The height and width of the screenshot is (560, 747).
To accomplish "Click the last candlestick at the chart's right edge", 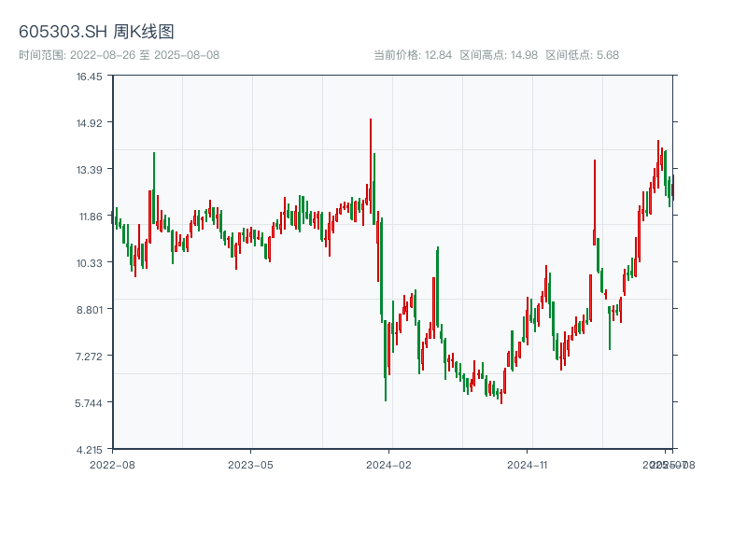I will pos(672,187).
